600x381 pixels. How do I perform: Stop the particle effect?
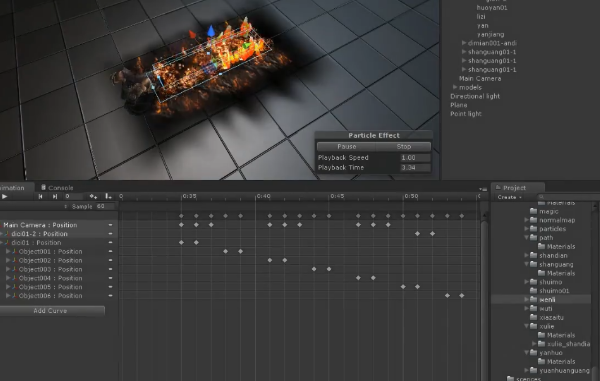tap(403, 147)
